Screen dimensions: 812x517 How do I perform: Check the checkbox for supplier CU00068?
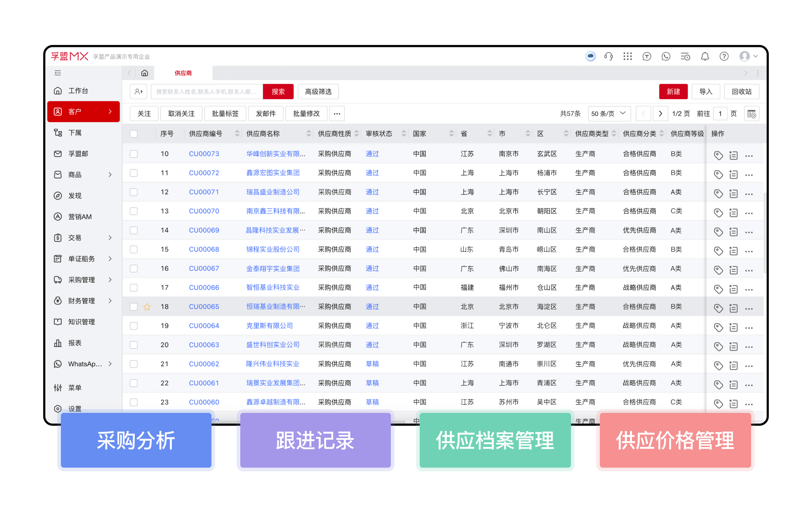tap(134, 249)
